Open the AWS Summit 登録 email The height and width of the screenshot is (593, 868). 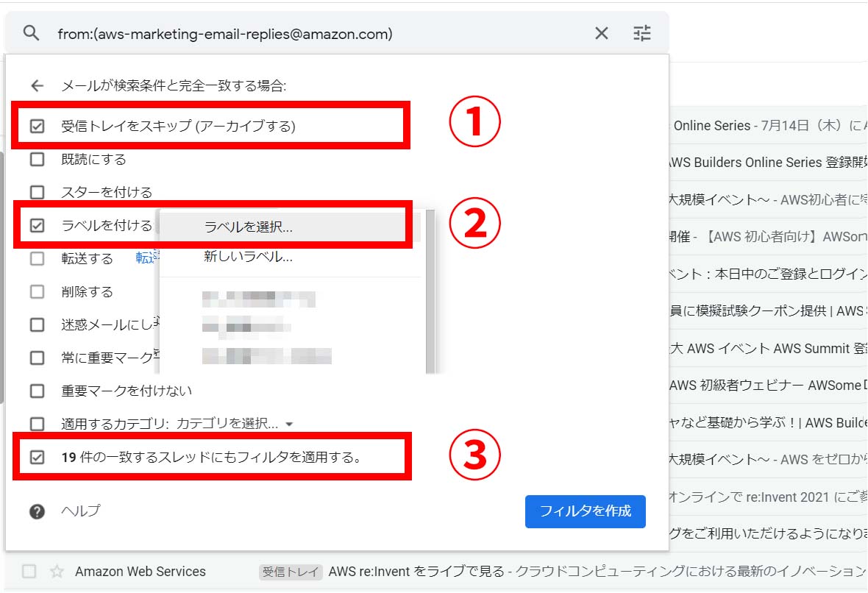769,348
